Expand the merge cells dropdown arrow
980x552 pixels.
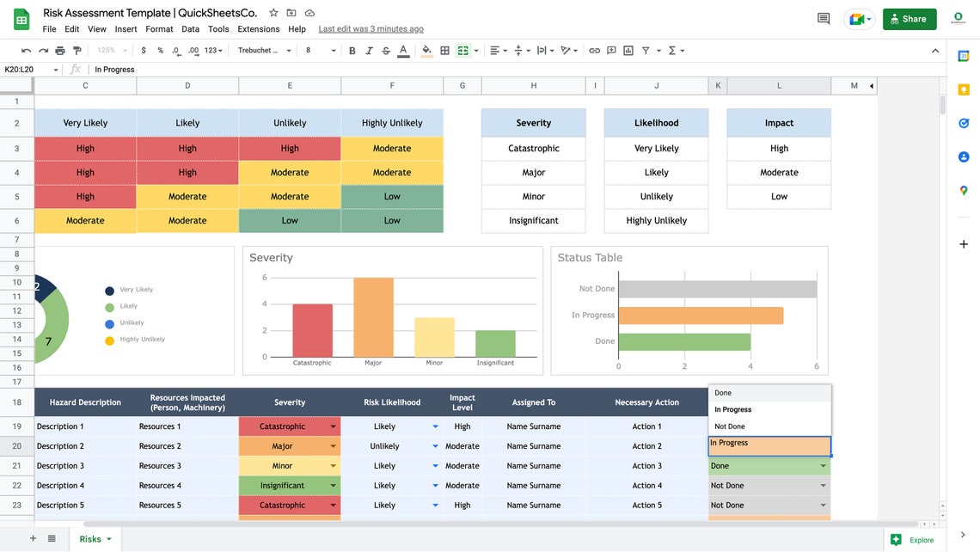click(475, 51)
